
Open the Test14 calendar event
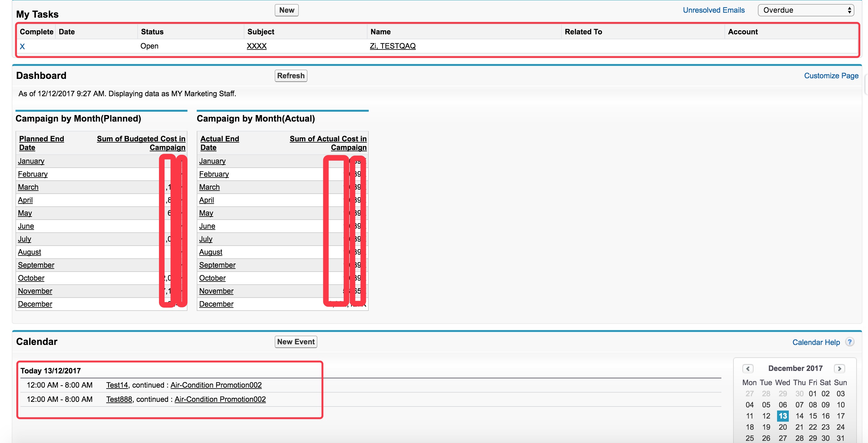pos(117,385)
